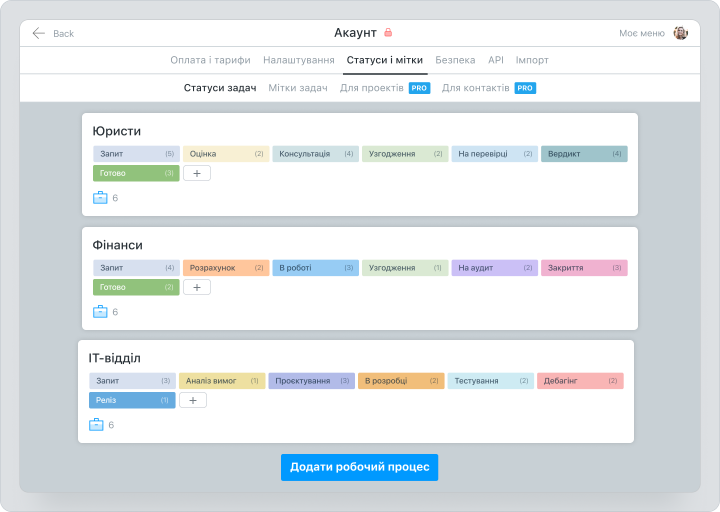The width and height of the screenshot is (720, 512).
Task: Go to the Імпорт tab
Action: (x=532, y=60)
